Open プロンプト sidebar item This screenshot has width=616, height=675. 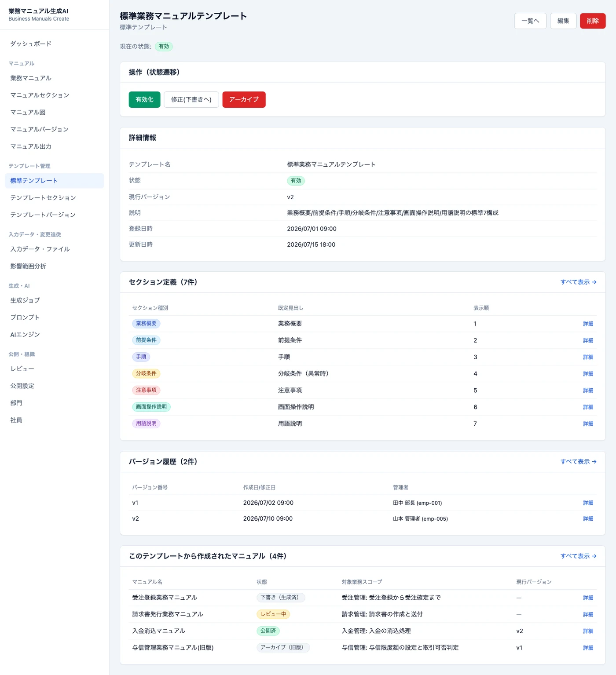coord(55,317)
